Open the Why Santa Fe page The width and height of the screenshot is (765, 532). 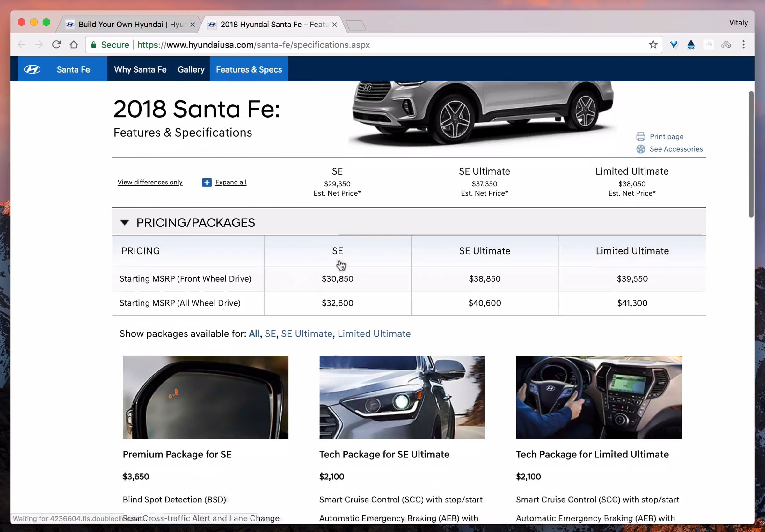tap(140, 69)
